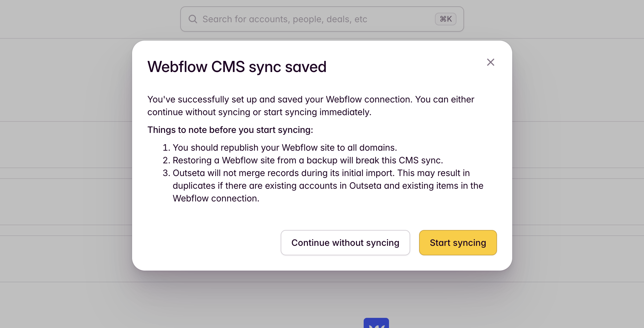The image size is (644, 328).
Task: Click the ⌘K shortcut badge
Action: coord(445,19)
